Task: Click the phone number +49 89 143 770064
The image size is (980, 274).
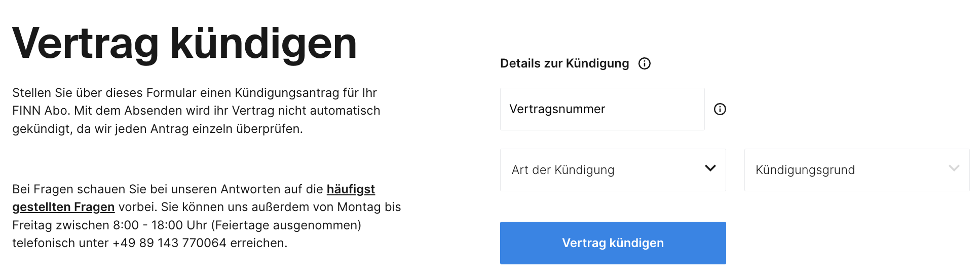Action: click(169, 243)
